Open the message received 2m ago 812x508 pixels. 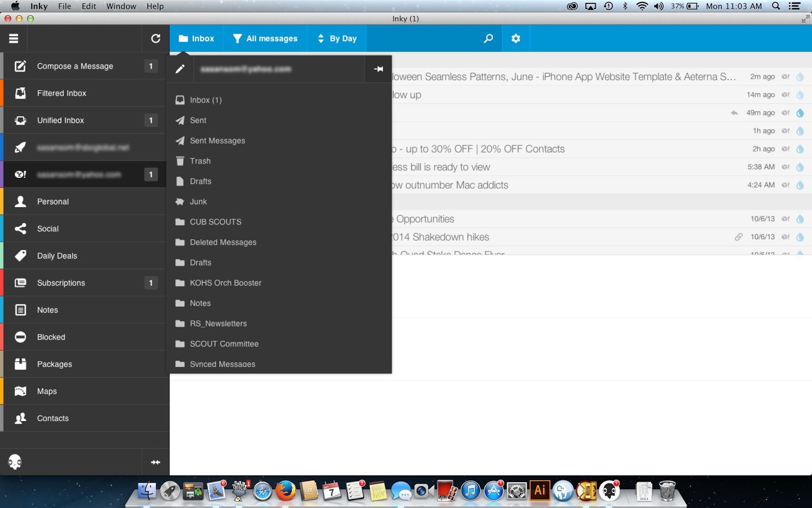(x=601, y=77)
